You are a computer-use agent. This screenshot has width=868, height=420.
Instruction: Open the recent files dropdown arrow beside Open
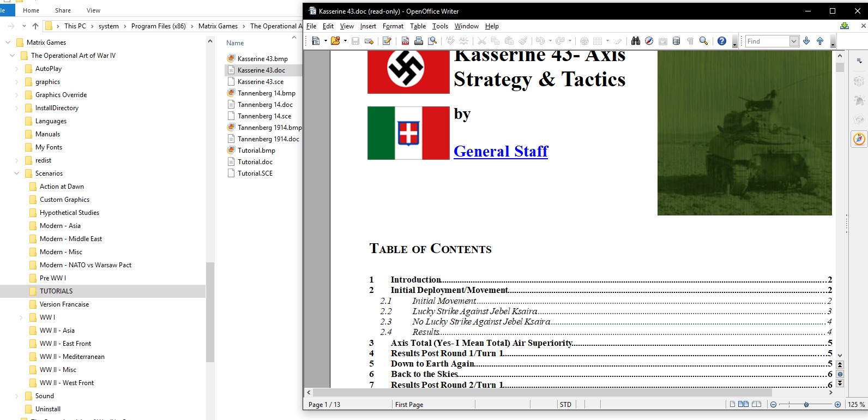(345, 41)
